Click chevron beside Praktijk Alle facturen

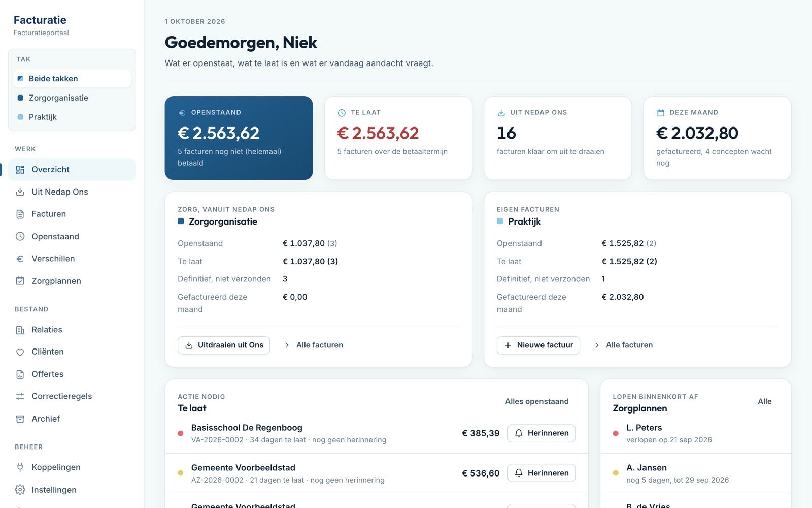597,345
